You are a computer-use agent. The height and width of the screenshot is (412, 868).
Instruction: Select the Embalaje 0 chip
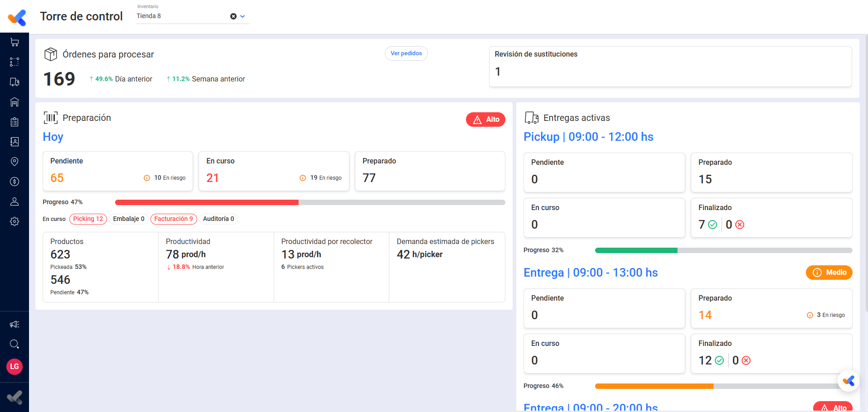(x=129, y=219)
